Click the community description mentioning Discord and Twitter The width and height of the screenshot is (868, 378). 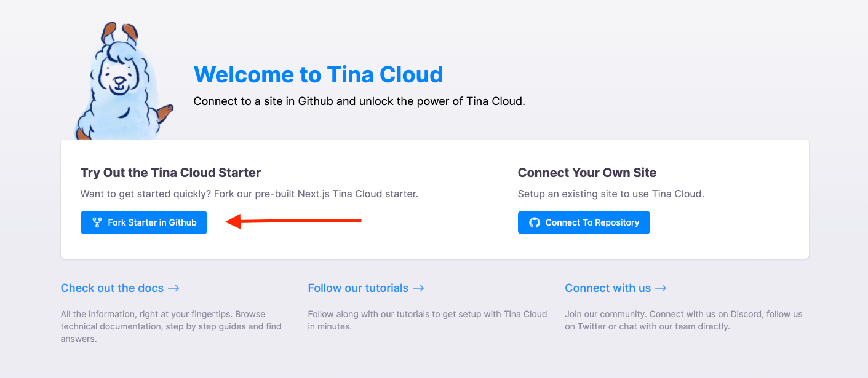683,320
